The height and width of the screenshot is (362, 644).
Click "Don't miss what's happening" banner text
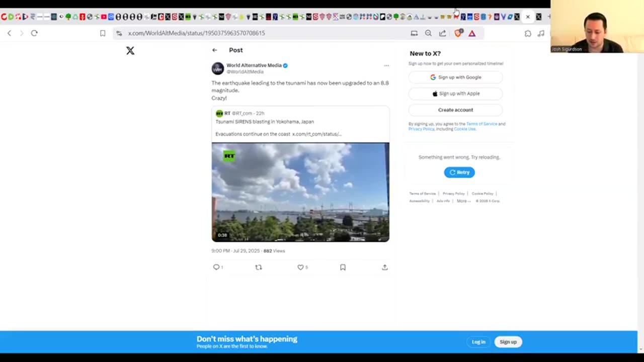click(x=247, y=339)
